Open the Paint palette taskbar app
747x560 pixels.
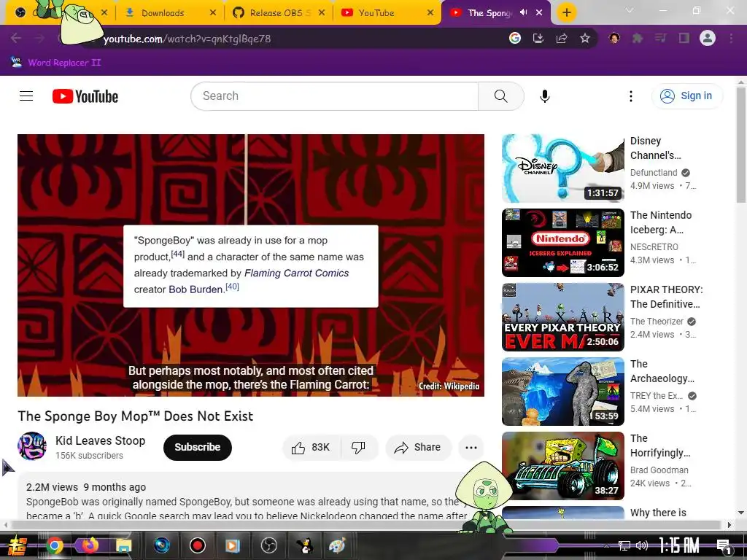(x=337, y=545)
